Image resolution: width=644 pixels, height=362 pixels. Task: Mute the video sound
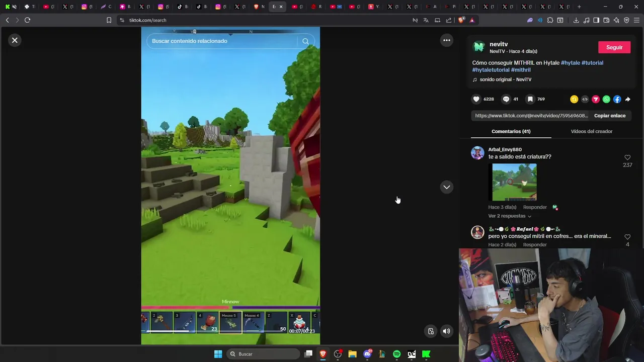(446, 331)
